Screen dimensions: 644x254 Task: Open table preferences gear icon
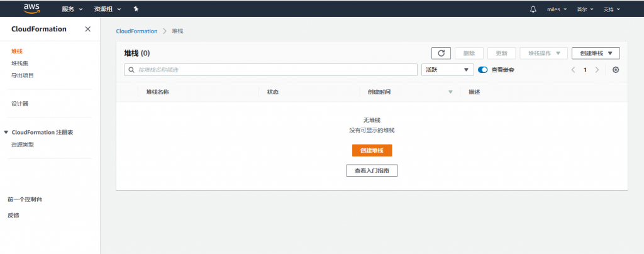[616, 70]
